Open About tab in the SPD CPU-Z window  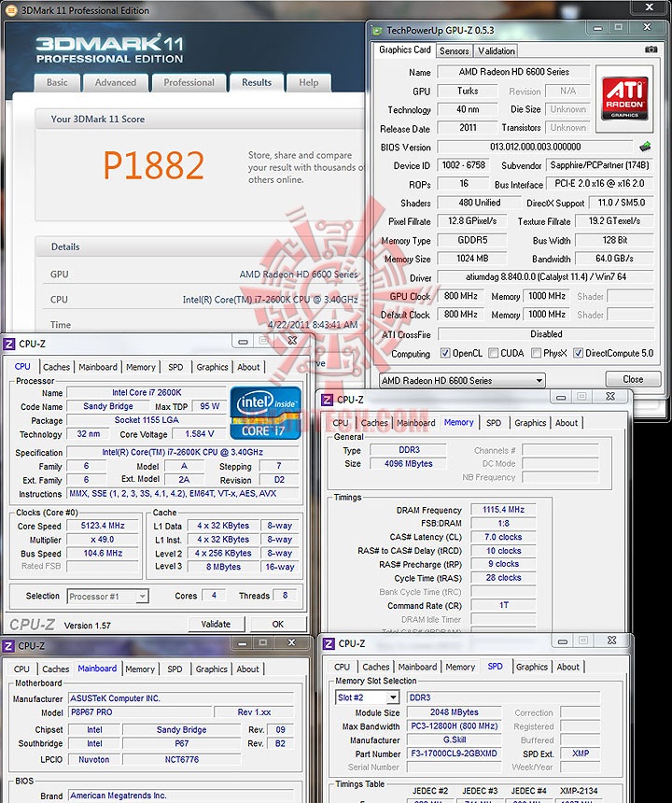(568, 668)
